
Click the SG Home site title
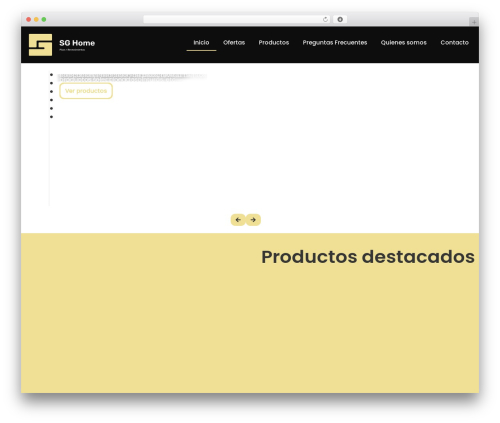point(77,43)
